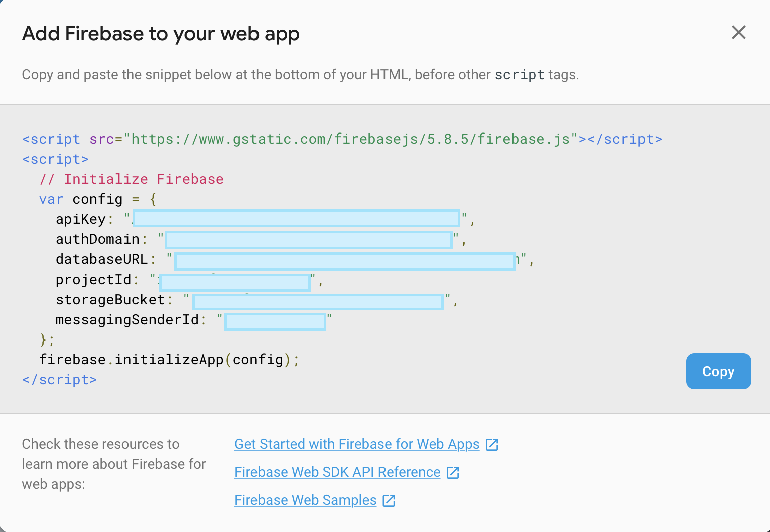This screenshot has height=532, width=770.
Task: Click the external-link icon beside Get Started link
Action: (x=491, y=444)
